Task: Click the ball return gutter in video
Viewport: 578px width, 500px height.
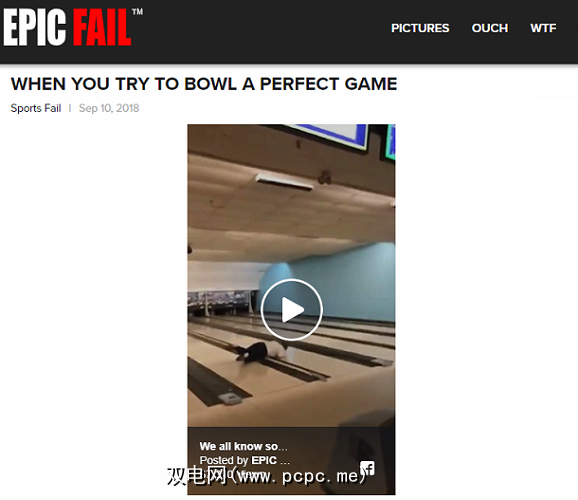Action: click(220, 383)
